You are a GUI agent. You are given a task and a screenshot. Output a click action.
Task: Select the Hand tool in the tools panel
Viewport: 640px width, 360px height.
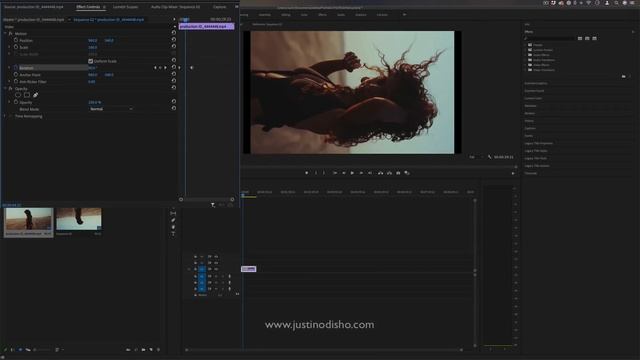point(173,227)
